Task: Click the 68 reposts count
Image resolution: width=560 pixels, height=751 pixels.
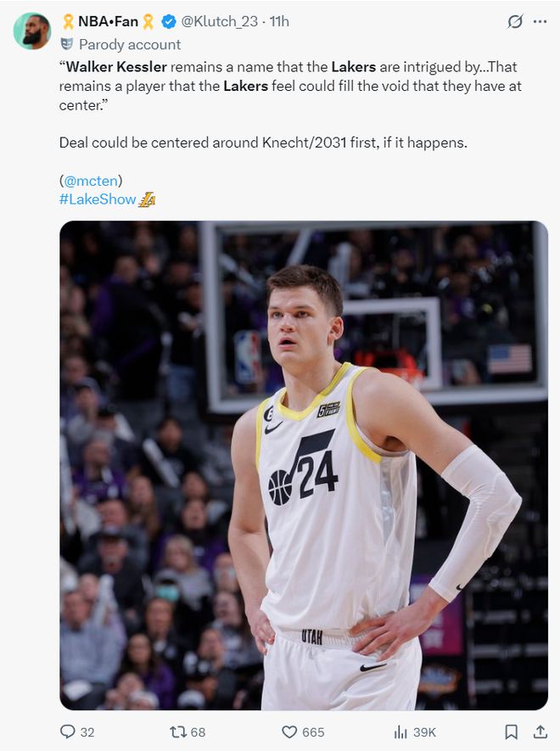Action: (198, 731)
